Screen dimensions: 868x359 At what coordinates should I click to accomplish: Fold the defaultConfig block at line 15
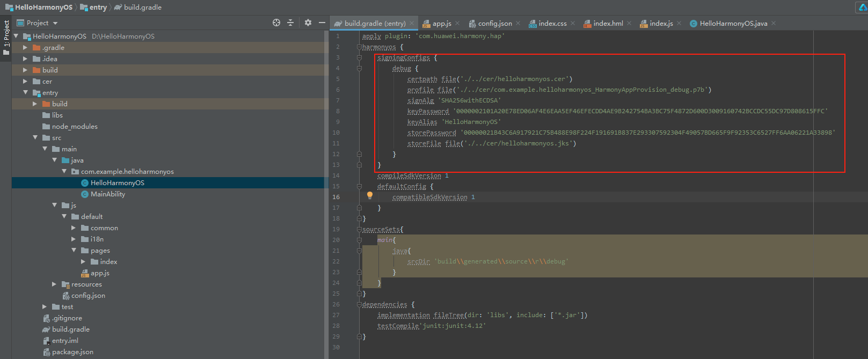coord(359,186)
